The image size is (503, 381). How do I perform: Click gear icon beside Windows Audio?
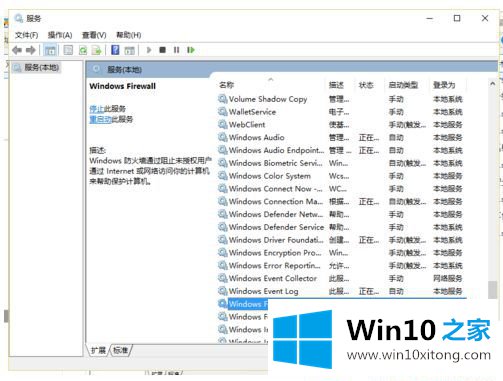click(x=222, y=137)
